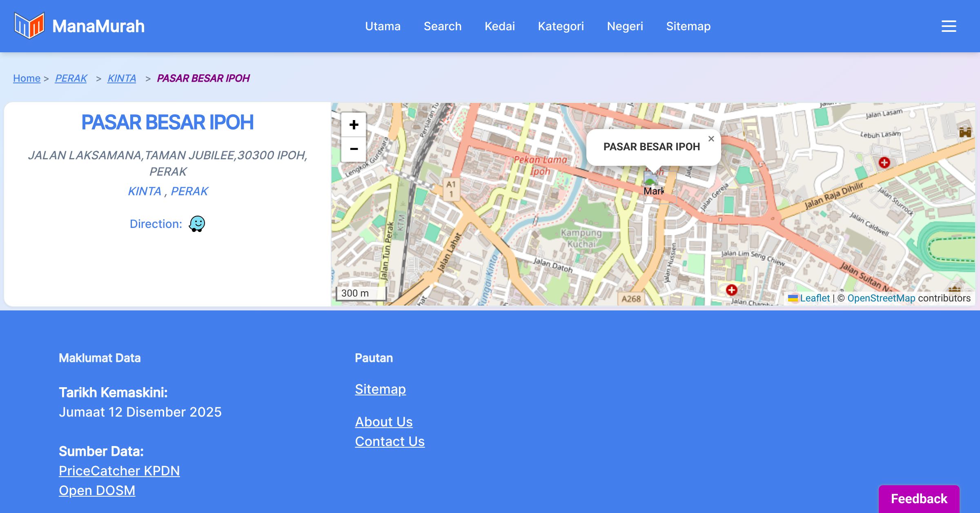Click KINTA district link below address
The image size is (980, 513).
click(145, 191)
